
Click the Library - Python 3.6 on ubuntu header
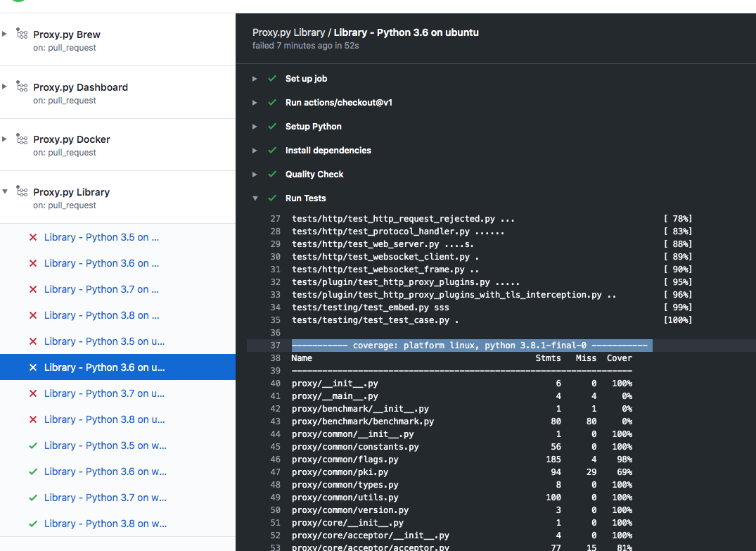pos(406,32)
